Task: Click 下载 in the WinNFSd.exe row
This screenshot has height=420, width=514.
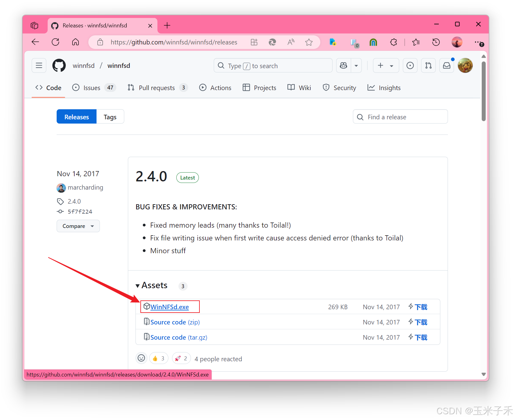Action: [x=421, y=307]
